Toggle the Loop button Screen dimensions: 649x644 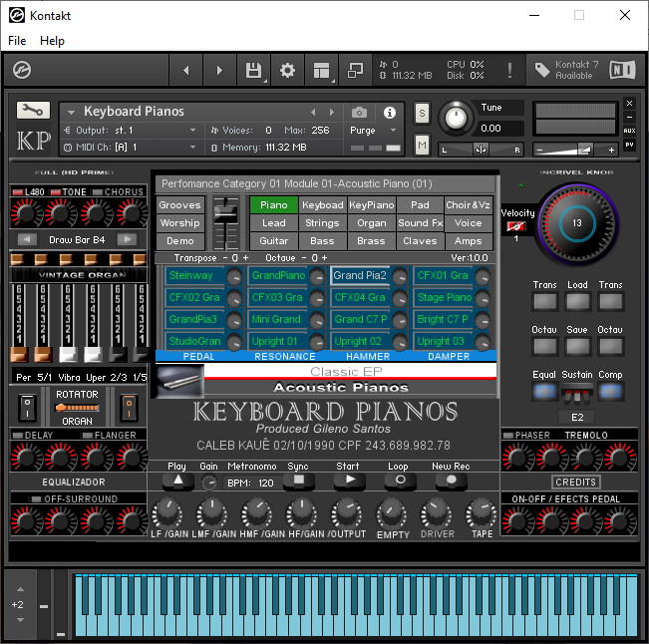pos(400,481)
